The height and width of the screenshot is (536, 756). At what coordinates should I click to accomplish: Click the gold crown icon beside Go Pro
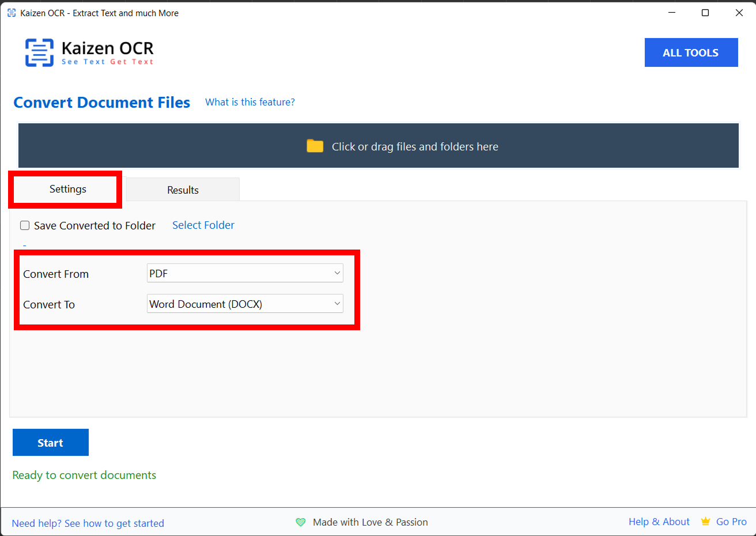click(x=705, y=522)
